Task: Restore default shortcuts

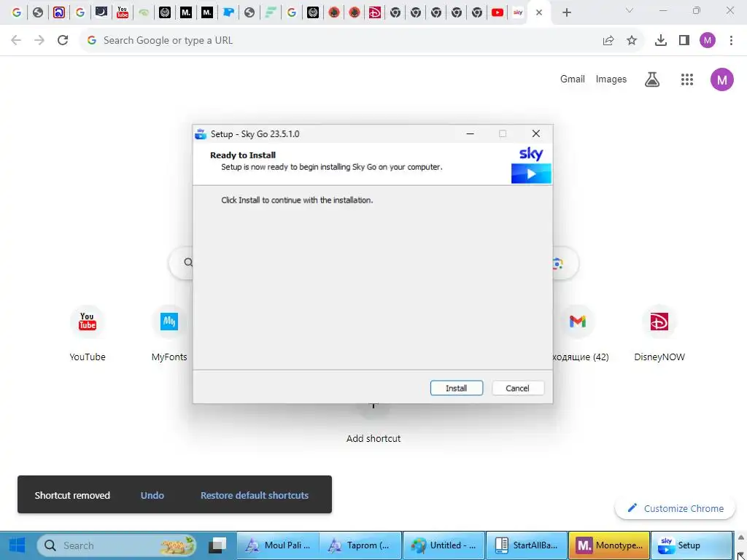Action: (x=255, y=495)
